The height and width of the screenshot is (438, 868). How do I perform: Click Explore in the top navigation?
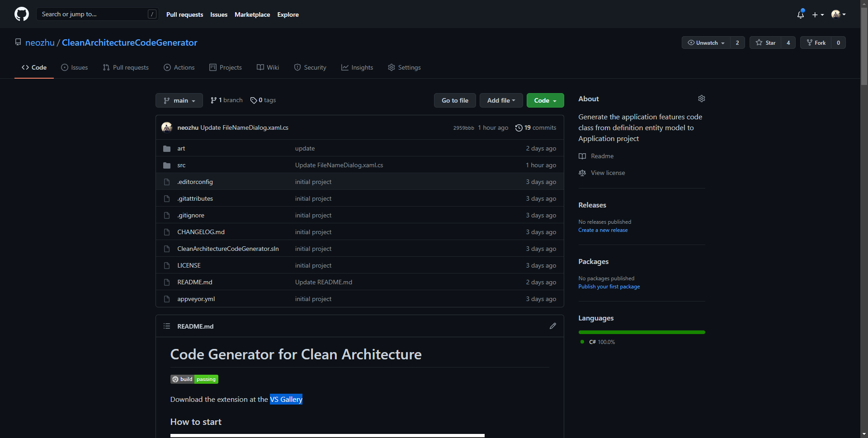288,14
